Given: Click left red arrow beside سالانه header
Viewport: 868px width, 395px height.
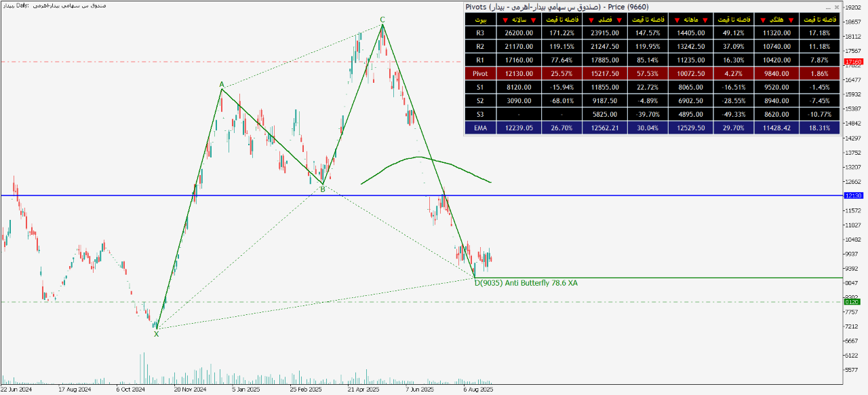Looking at the screenshot, I should pos(507,20).
